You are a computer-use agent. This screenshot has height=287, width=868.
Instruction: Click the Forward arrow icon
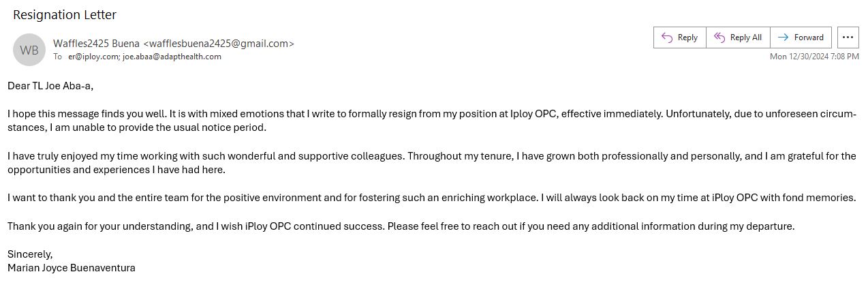tap(784, 37)
